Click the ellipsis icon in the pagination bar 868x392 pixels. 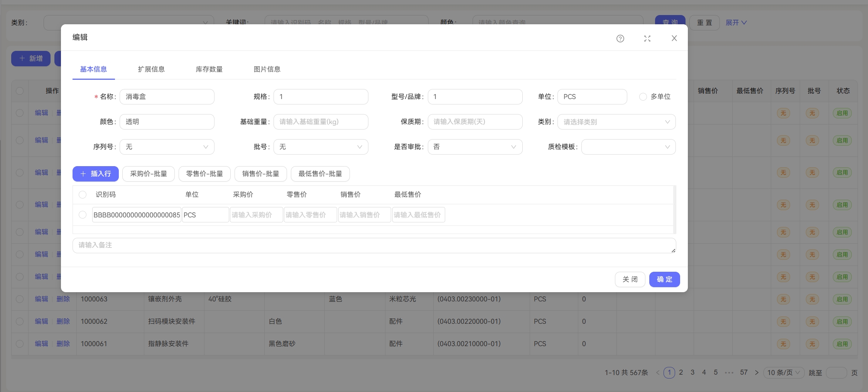(729, 372)
